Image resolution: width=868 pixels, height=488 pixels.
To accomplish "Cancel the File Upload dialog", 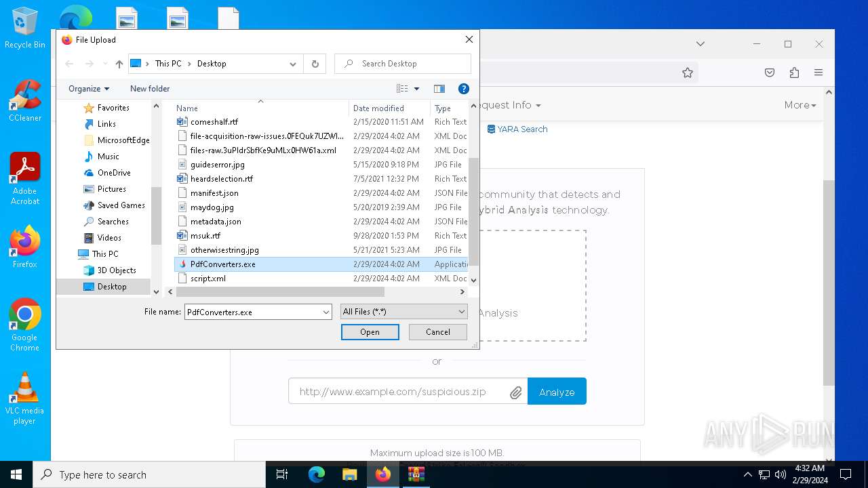I will click(438, 332).
